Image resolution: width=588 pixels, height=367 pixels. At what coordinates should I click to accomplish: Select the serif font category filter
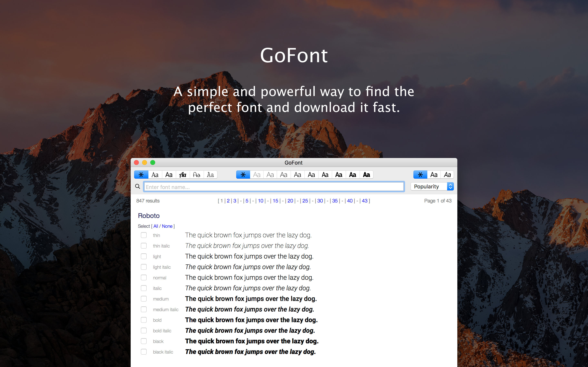pos(155,174)
